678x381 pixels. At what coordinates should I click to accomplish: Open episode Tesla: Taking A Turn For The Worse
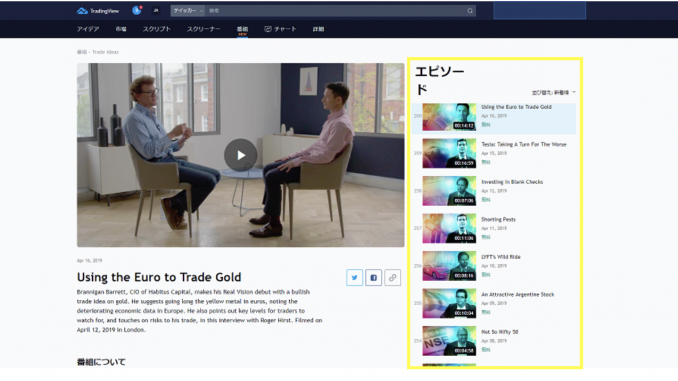coord(524,144)
